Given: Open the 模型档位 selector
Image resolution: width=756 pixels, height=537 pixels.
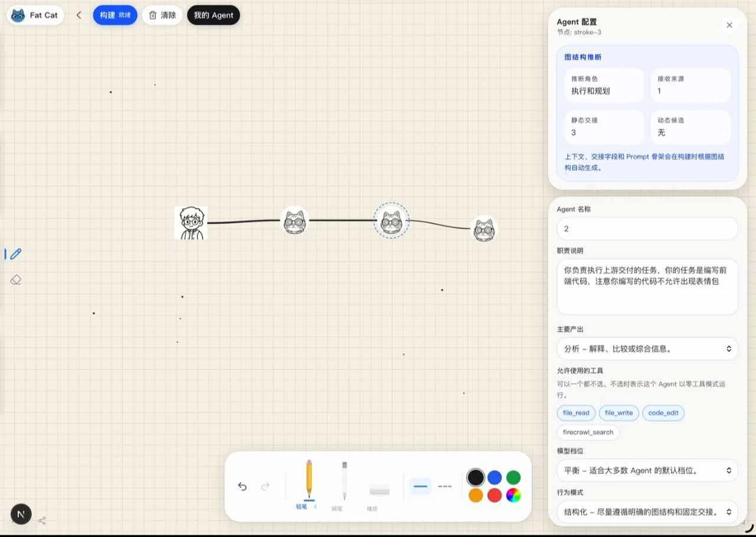Looking at the screenshot, I should [x=647, y=470].
